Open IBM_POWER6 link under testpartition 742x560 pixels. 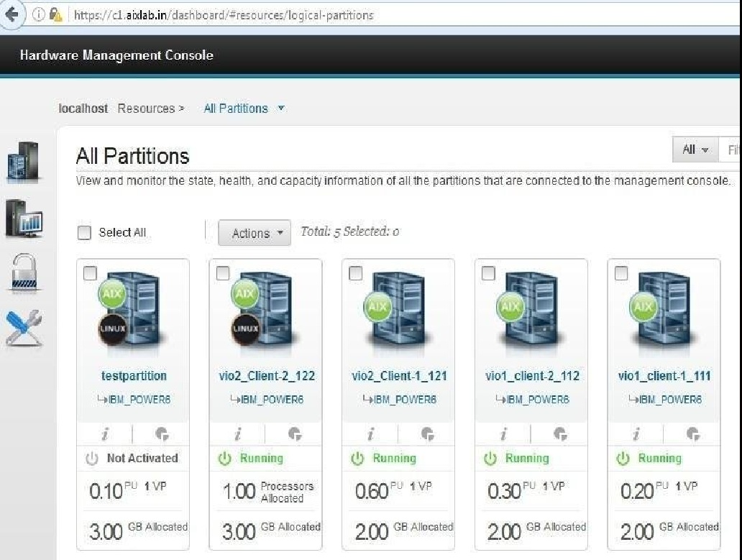(x=139, y=400)
